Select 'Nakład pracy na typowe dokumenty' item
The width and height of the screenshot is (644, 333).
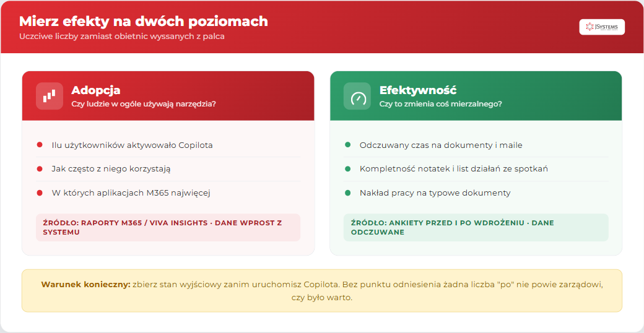click(435, 192)
